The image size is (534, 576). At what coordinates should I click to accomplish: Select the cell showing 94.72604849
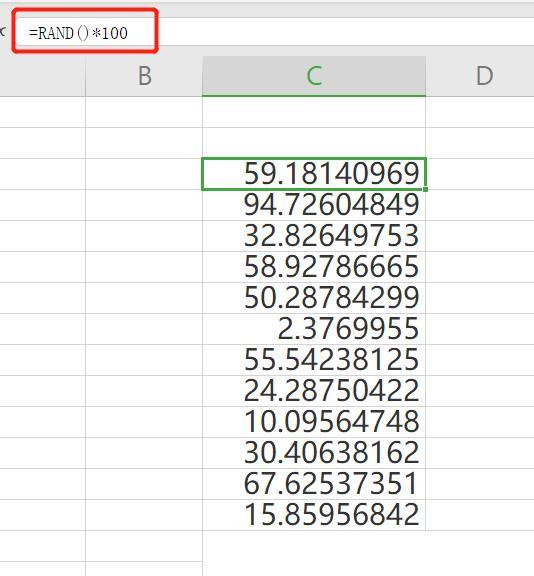[314, 205]
